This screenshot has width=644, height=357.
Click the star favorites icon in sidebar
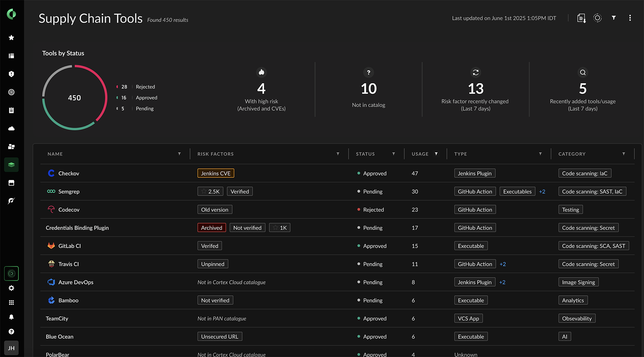11,38
